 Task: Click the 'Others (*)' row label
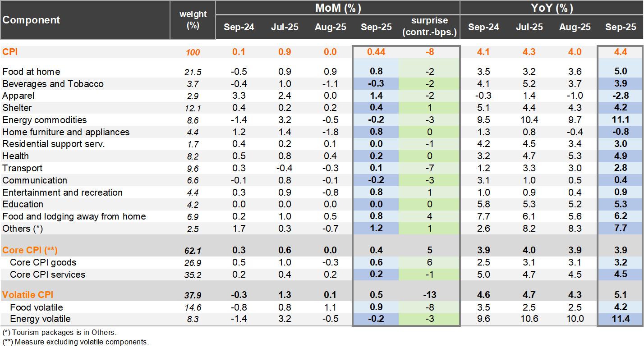(23, 229)
